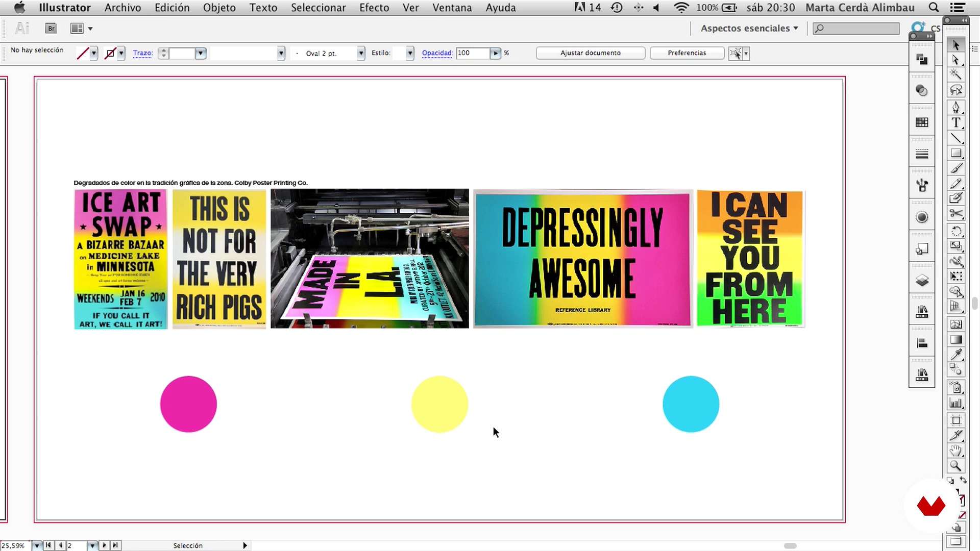This screenshot has height=551, width=980.
Task: Open the Oval 2 pt. brush dropdown
Action: point(361,53)
